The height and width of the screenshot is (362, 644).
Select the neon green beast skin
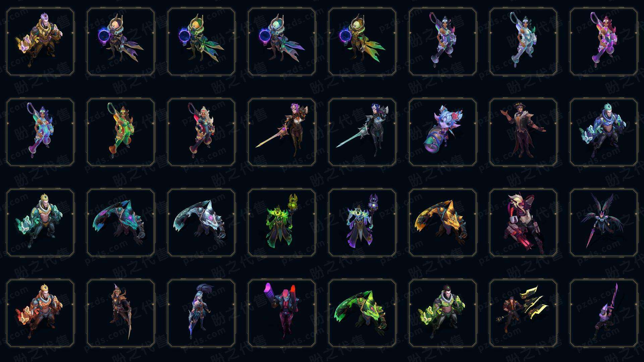362,313
